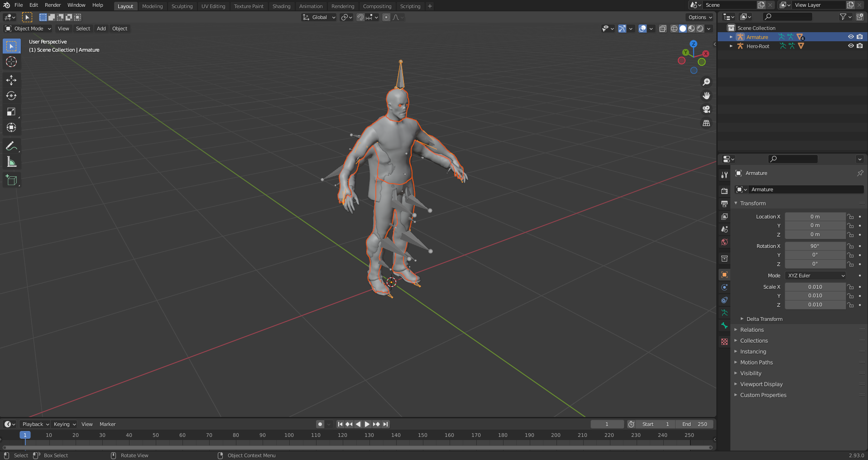Select the Add Cube tool

coord(11,180)
